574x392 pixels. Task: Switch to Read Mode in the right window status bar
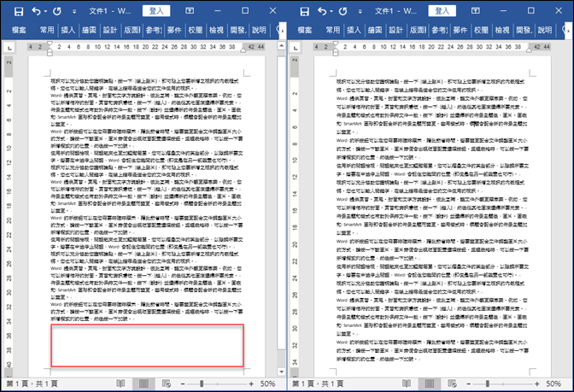(x=407, y=383)
